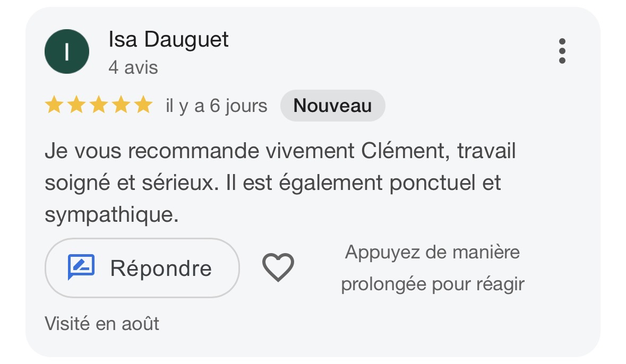Select the fifth yellow star
Screen dimensions: 626x364
coord(143,106)
